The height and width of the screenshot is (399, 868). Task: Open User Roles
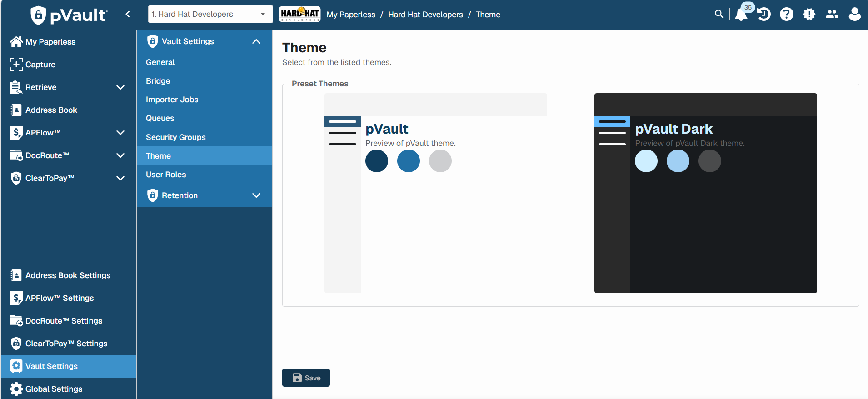[205, 175]
